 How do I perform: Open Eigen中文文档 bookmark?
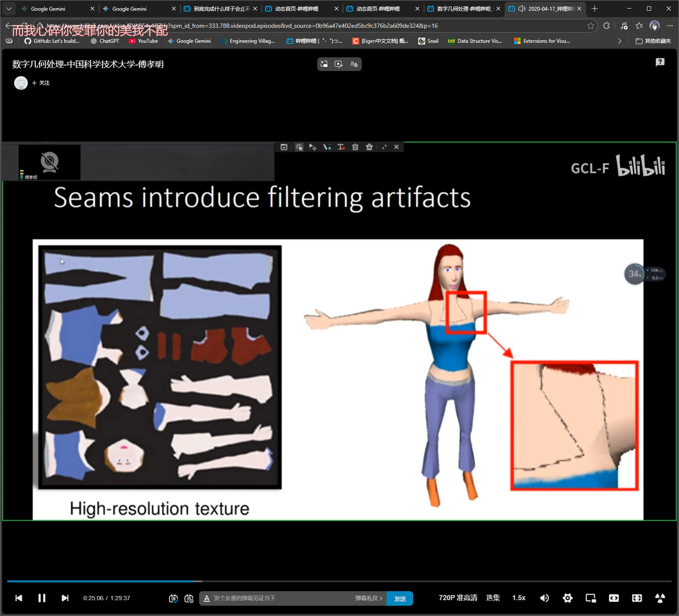pyautogui.click(x=380, y=41)
